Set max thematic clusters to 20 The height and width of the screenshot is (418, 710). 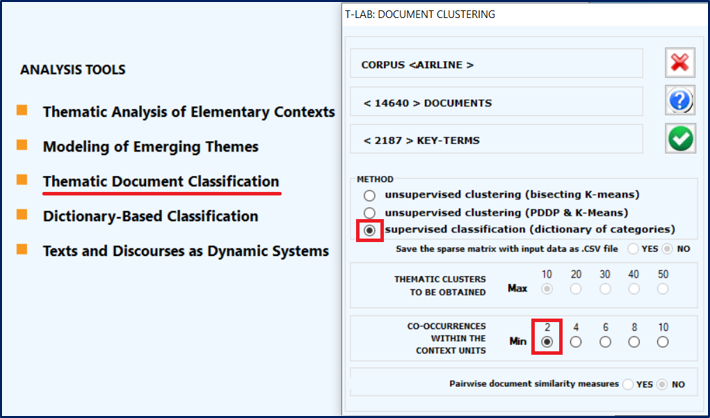click(x=576, y=288)
